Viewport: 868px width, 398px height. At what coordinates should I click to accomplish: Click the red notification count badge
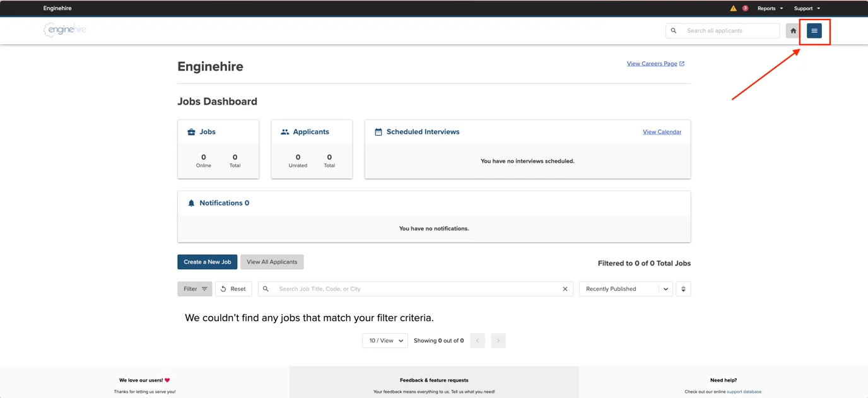pyautogui.click(x=745, y=8)
